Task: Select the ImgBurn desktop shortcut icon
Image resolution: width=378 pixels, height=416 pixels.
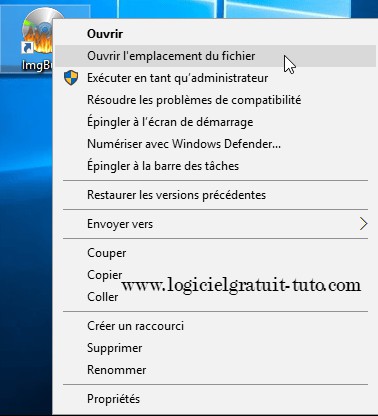Action: 37,32
